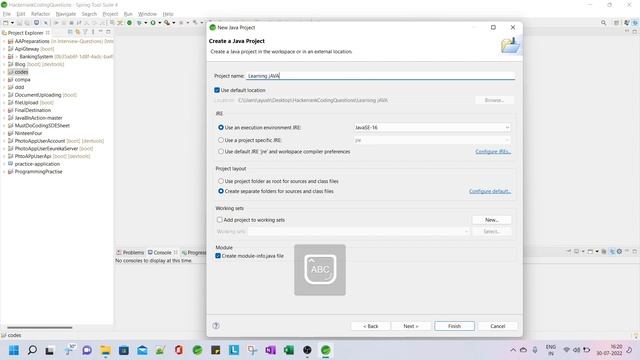Select the JavaInAction-master project

[38, 118]
